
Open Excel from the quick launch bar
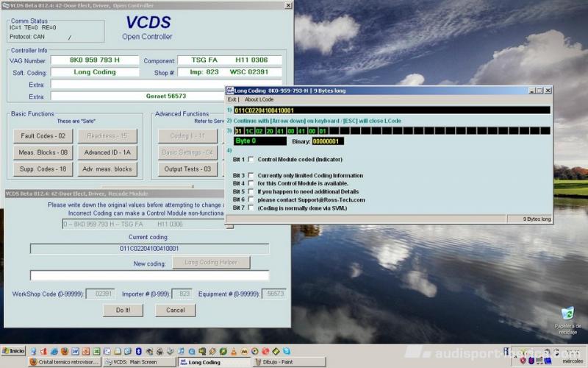click(96, 352)
